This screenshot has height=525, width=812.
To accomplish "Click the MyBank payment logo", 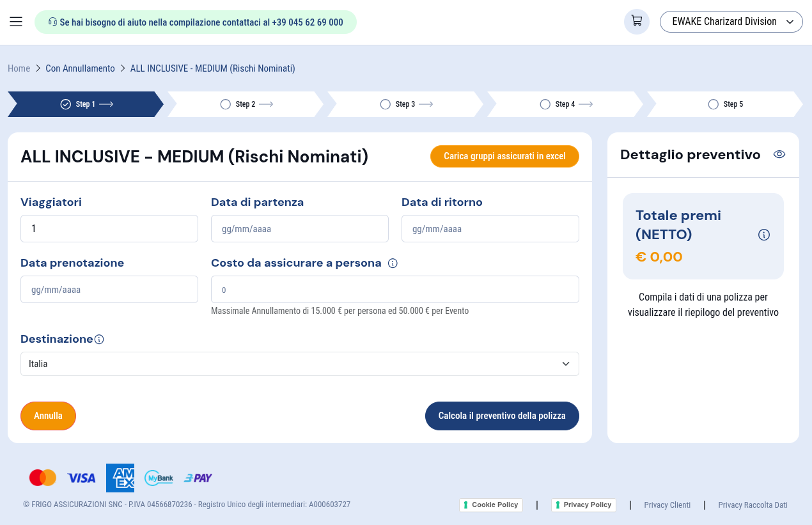I will point(159,478).
